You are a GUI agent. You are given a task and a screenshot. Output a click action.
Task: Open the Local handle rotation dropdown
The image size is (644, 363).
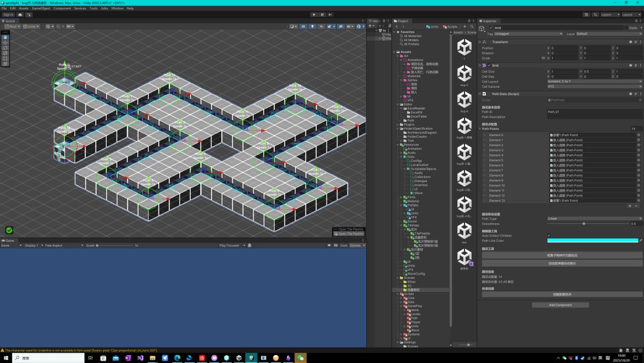coord(31,26)
